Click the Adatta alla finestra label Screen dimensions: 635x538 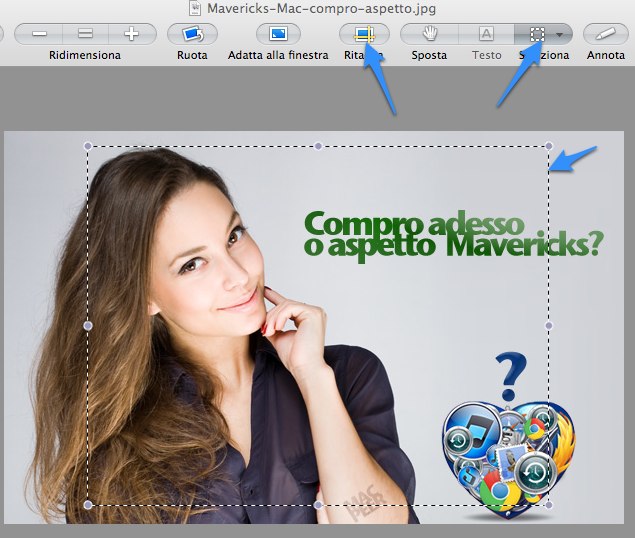[278, 55]
